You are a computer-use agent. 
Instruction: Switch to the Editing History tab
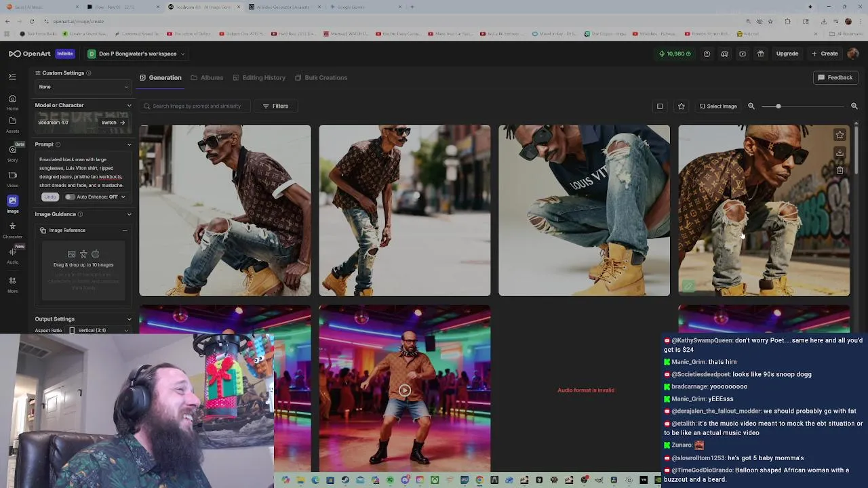coord(259,78)
